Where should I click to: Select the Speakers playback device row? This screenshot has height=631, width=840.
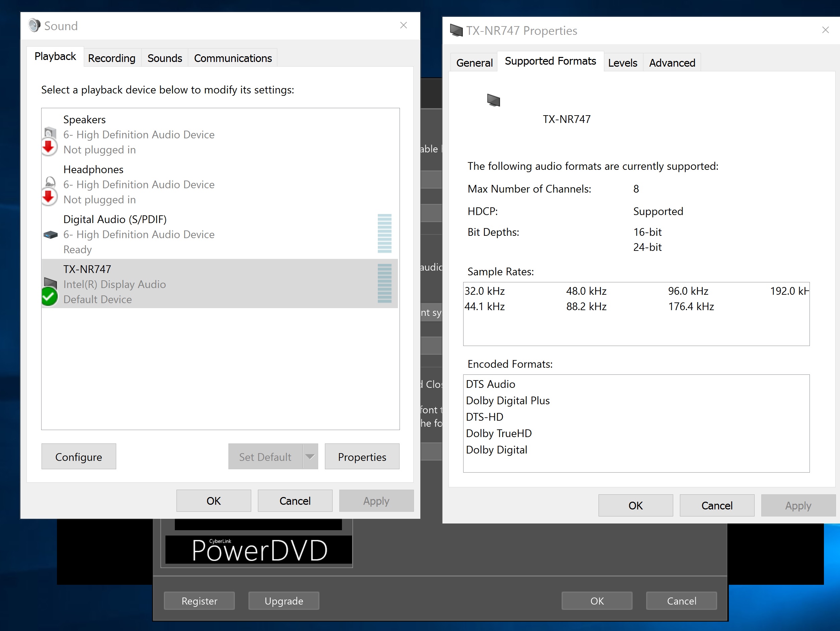click(220, 134)
